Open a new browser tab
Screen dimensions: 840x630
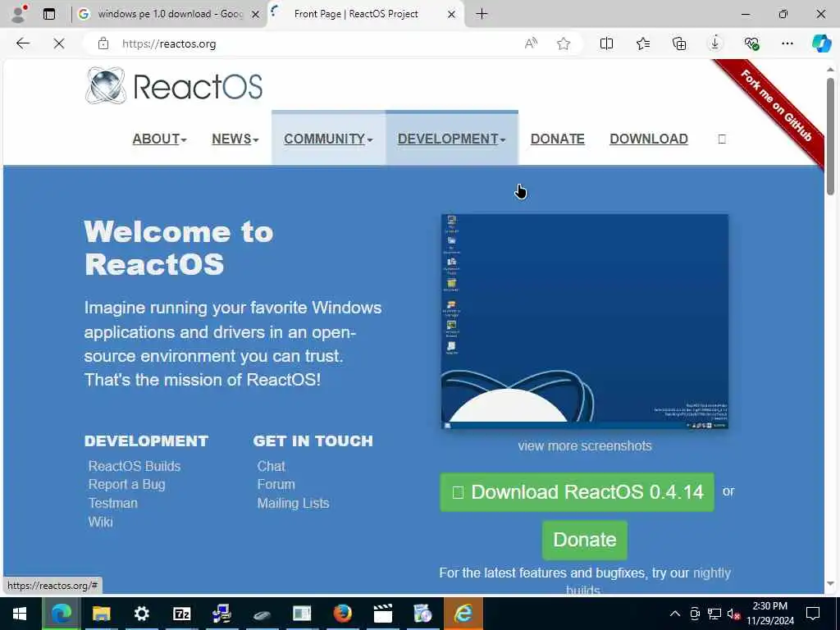[482, 14]
